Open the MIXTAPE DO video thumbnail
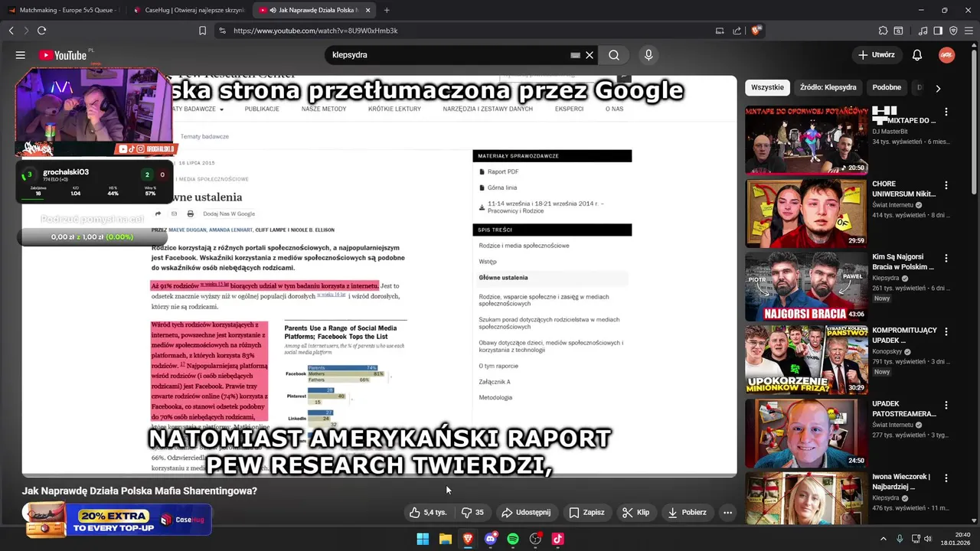The width and height of the screenshot is (980, 551). (806, 140)
